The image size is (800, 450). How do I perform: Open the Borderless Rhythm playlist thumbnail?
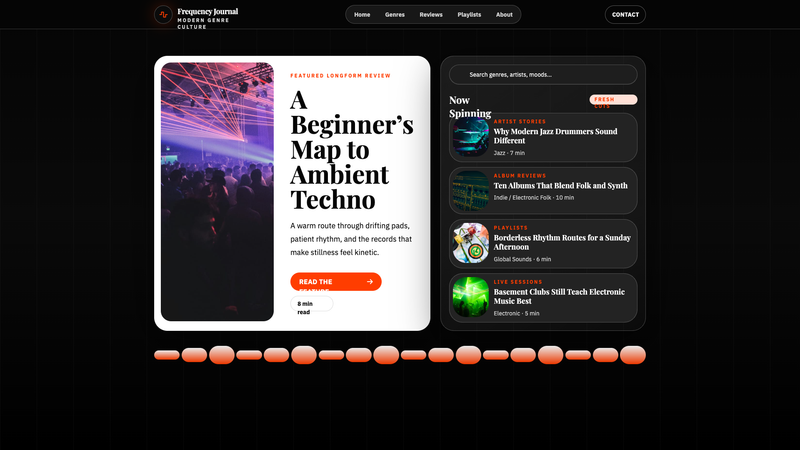(x=471, y=243)
